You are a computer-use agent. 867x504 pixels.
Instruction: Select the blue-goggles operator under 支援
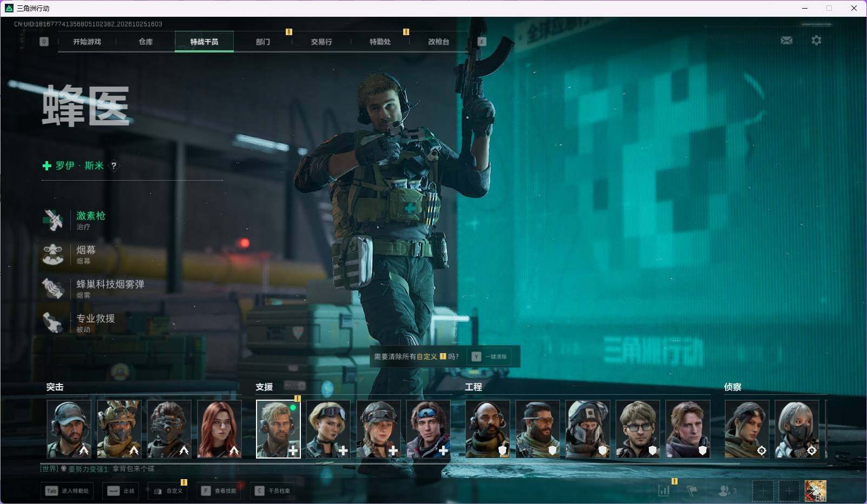(x=428, y=429)
